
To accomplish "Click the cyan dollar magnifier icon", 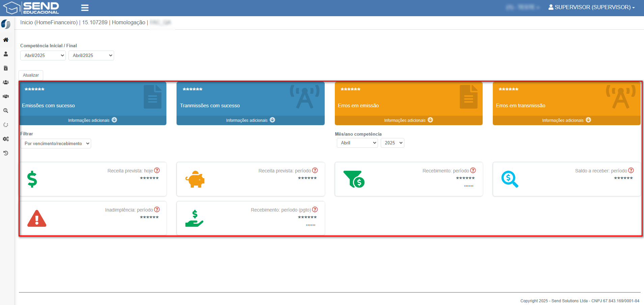I will tap(510, 179).
